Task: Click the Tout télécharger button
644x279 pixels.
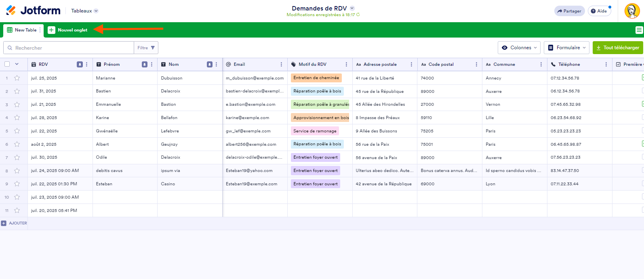Action: (617, 48)
